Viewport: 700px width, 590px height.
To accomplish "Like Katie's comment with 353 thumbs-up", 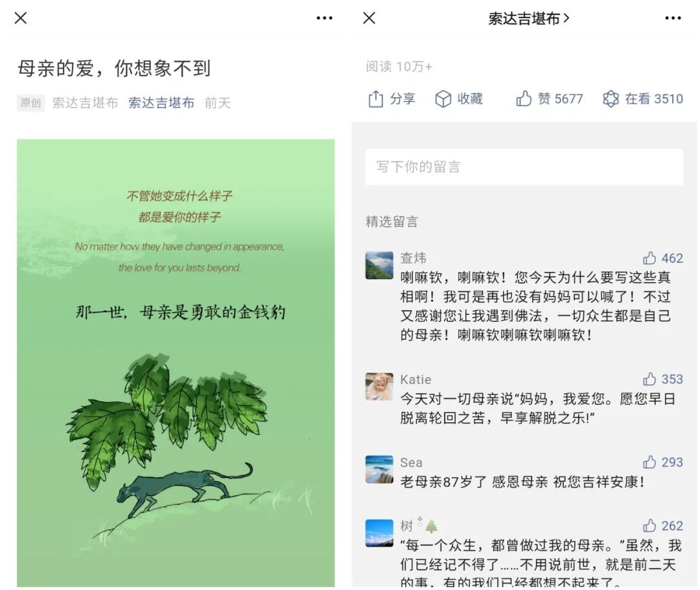I will tap(649, 379).
